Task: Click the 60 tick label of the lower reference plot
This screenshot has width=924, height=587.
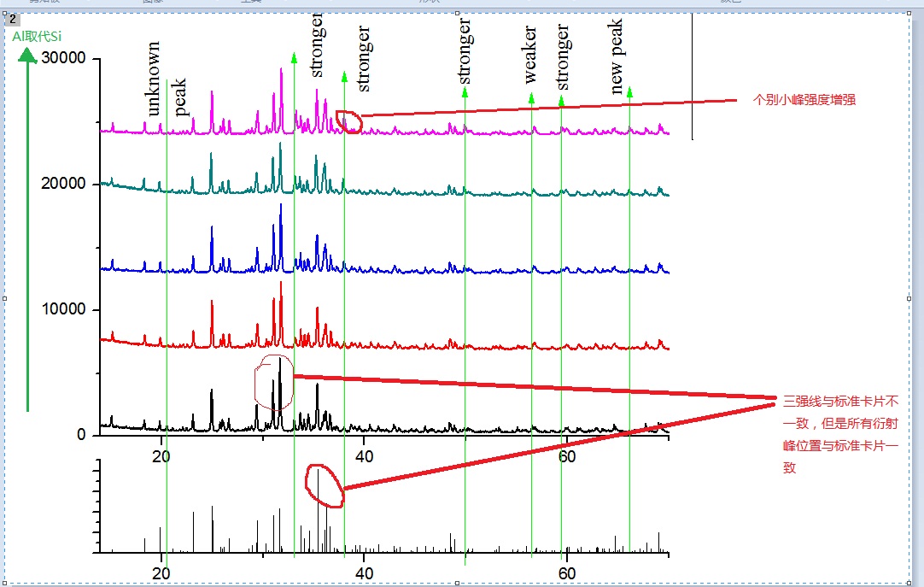Action: pos(567,573)
